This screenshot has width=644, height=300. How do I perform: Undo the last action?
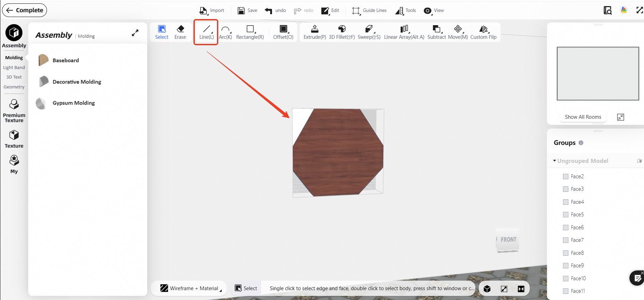point(275,11)
